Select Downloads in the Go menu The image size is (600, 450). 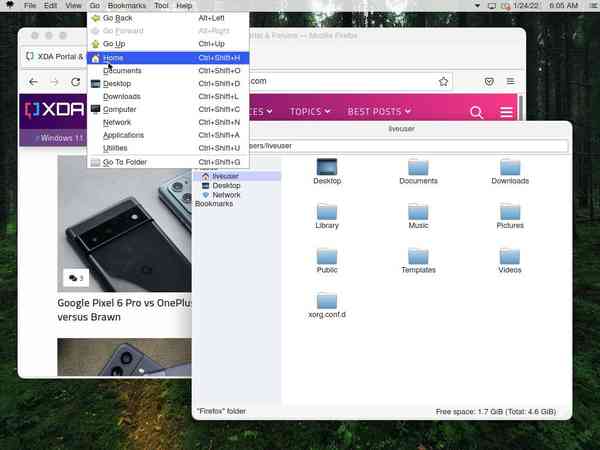[168, 96]
